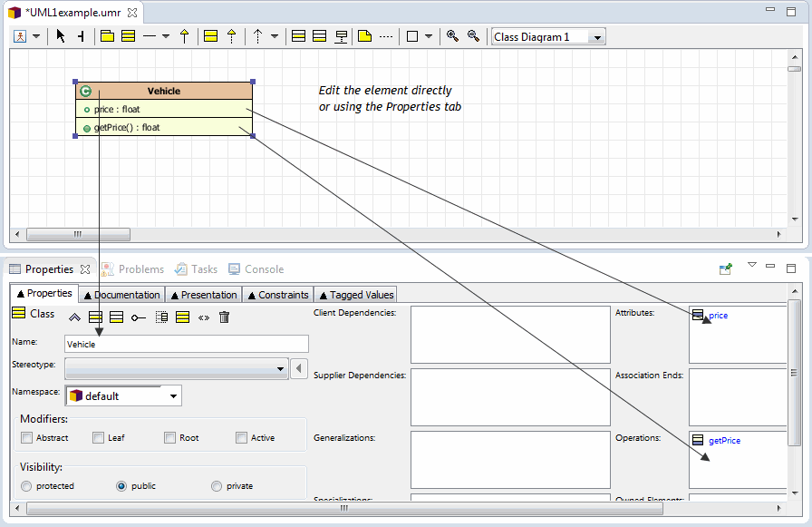The image size is (812, 527).
Task: Click the Name field containing Vehicle
Action: click(x=186, y=345)
